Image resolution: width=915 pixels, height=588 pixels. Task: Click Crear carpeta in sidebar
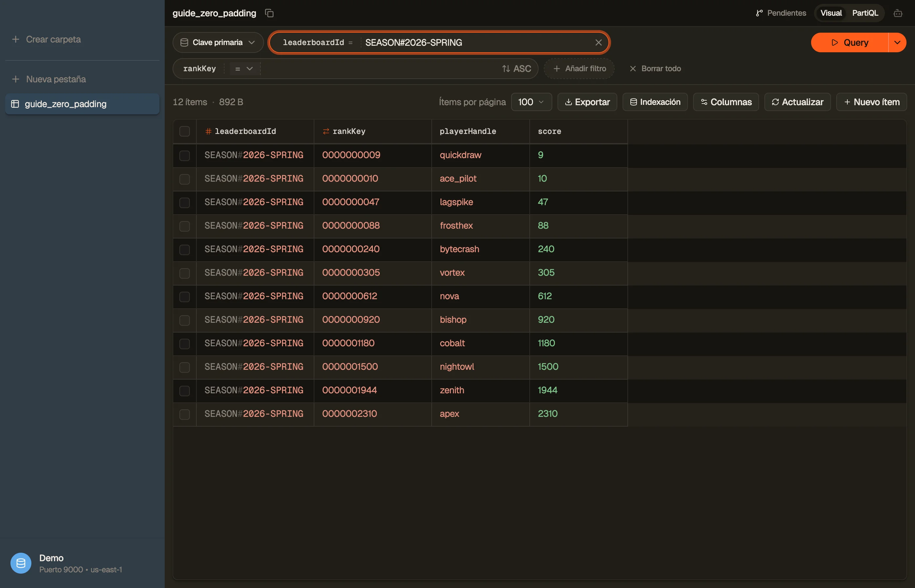(46, 39)
